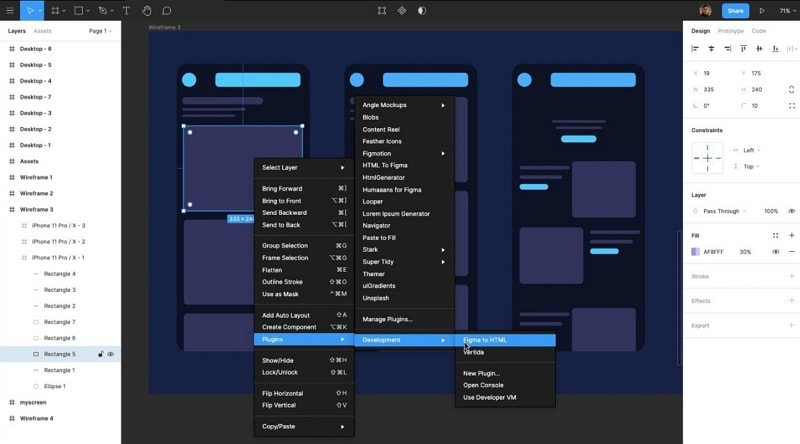Click Align left icon
This screenshot has height=444, width=800.
point(695,48)
